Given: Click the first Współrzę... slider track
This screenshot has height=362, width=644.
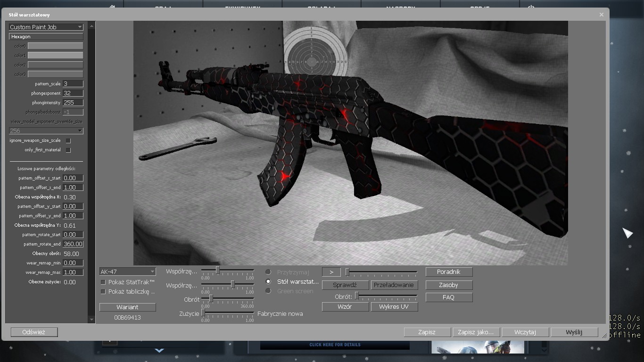Looking at the screenshot, I should [228, 270].
